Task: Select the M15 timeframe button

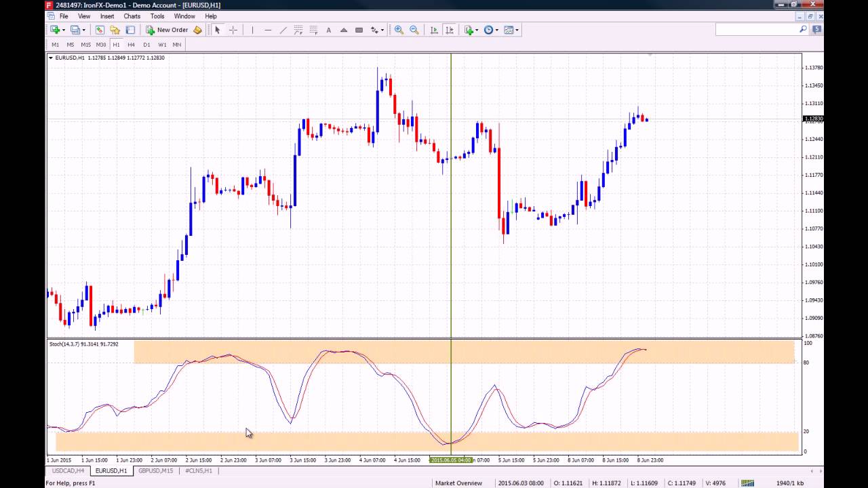Action: [x=85, y=45]
